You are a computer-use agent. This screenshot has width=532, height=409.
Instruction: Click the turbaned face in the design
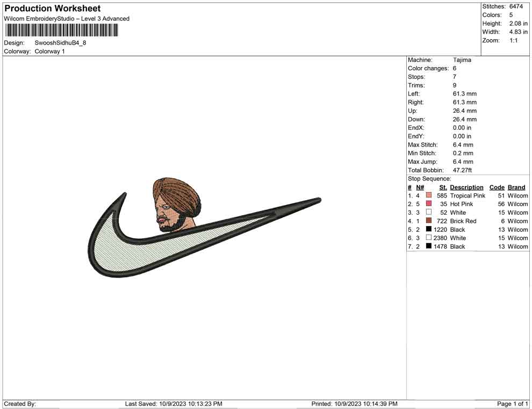click(x=176, y=205)
